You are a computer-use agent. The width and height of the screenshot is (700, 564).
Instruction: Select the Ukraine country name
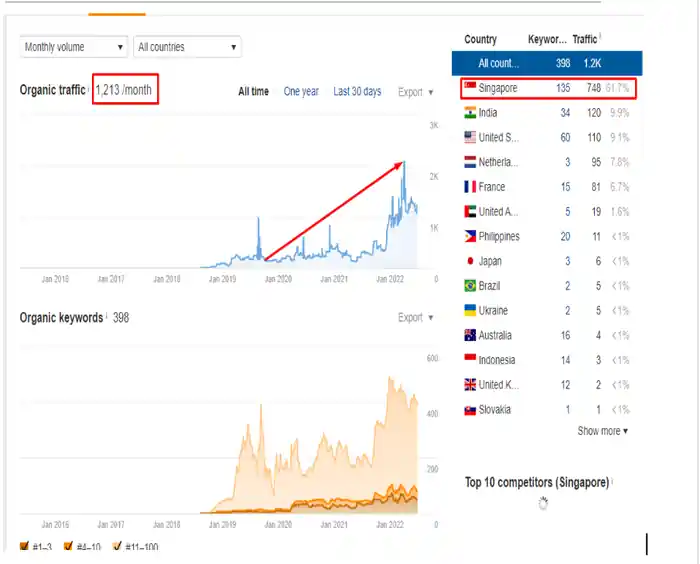pos(493,310)
